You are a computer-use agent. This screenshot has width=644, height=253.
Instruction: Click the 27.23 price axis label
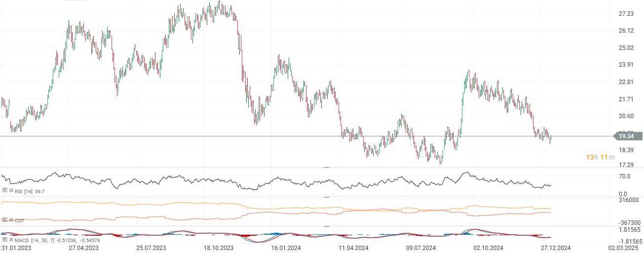[626, 13]
